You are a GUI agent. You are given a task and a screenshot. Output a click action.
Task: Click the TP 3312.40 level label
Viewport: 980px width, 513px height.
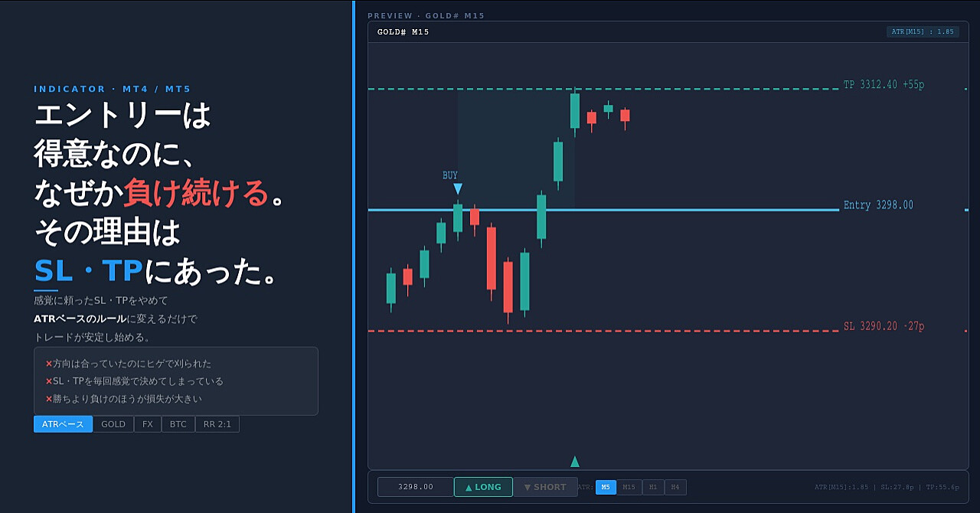point(884,85)
